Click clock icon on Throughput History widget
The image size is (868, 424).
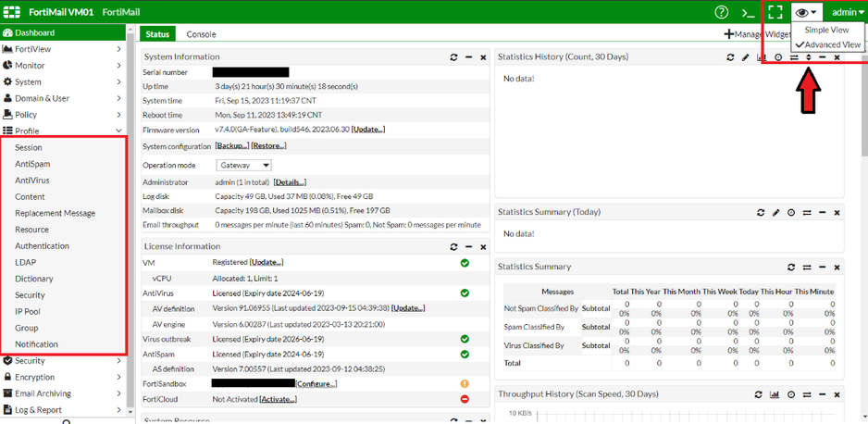[791, 394]
